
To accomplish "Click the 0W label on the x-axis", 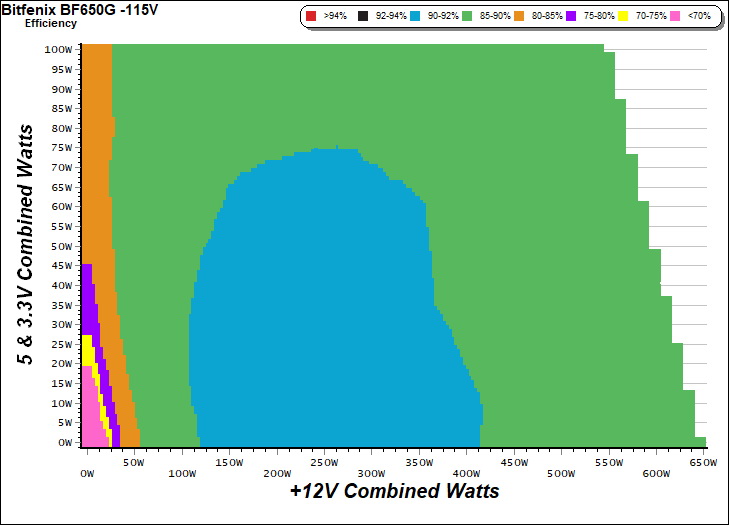I will point(86,463).
